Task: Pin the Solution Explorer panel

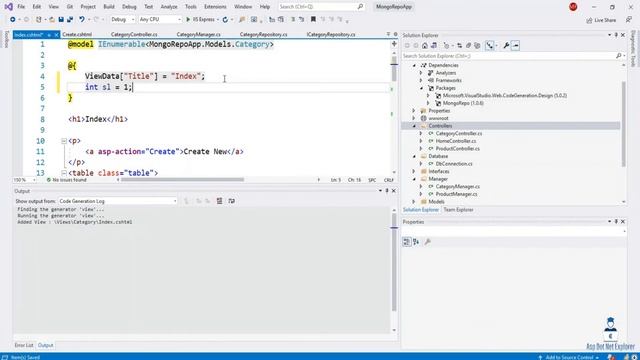Action: (616, 35)
